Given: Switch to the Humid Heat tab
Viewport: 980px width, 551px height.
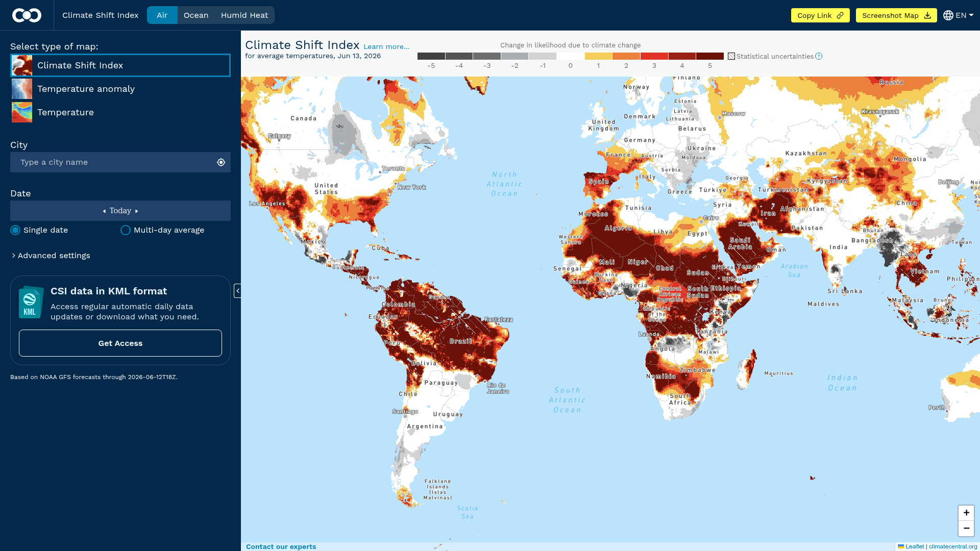Looking at the screenshot, I should pyautogui.click(x=244, y=15).
